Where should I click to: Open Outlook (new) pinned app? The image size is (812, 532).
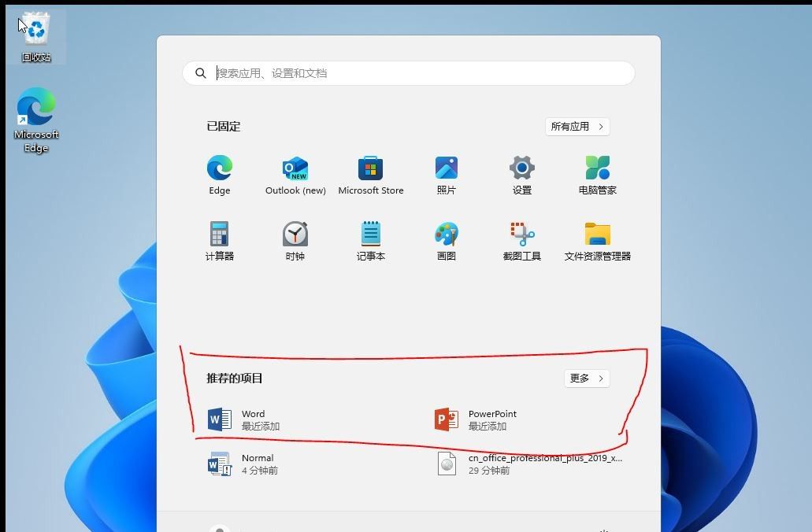[295, 175]
